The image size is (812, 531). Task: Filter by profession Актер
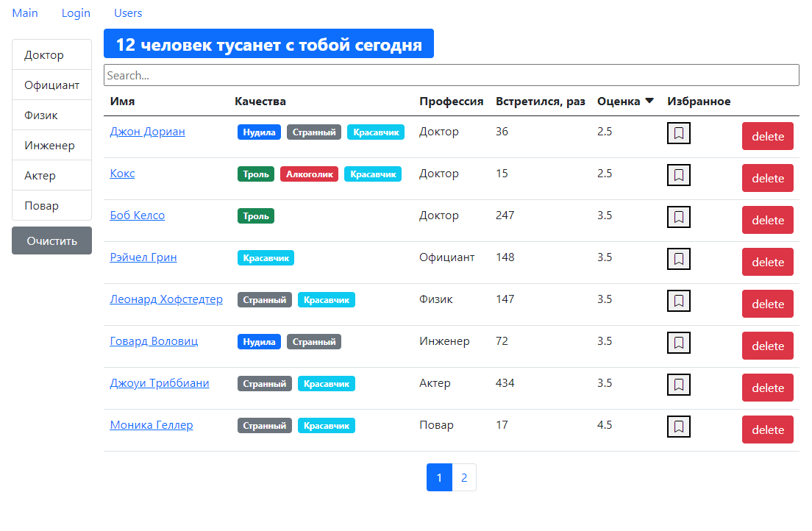point(51,175)
